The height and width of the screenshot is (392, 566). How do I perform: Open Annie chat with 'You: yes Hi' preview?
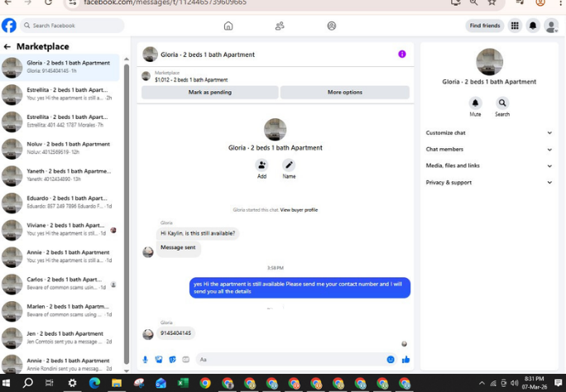[x=60, y=256]
